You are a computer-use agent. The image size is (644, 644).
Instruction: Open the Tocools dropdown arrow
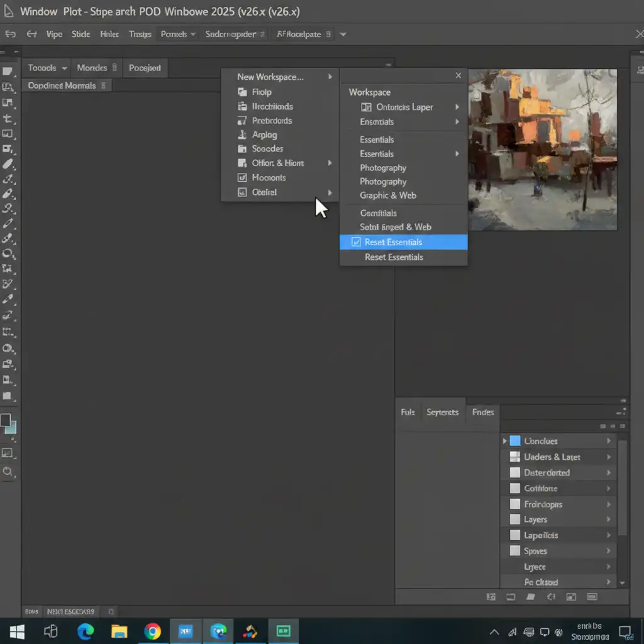tap(64, 68)
